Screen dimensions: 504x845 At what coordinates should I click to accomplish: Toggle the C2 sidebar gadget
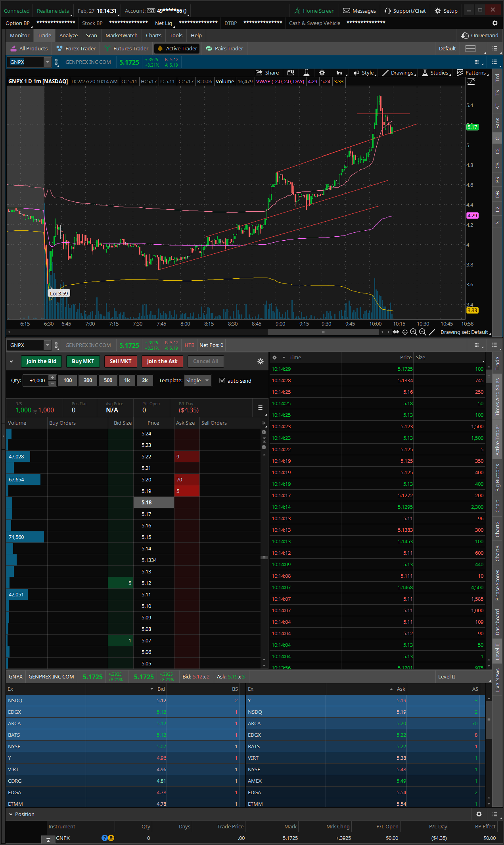tap(498, 151)
